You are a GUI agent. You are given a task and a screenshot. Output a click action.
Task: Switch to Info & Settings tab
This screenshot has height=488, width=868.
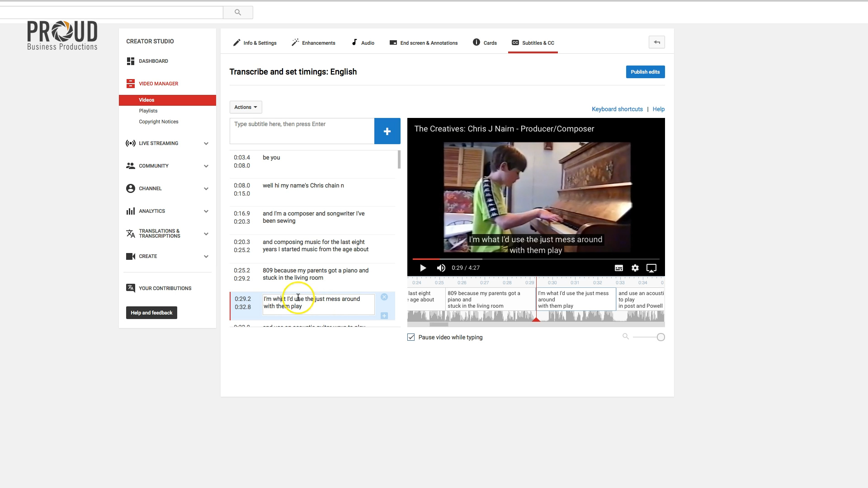(255, 43)
